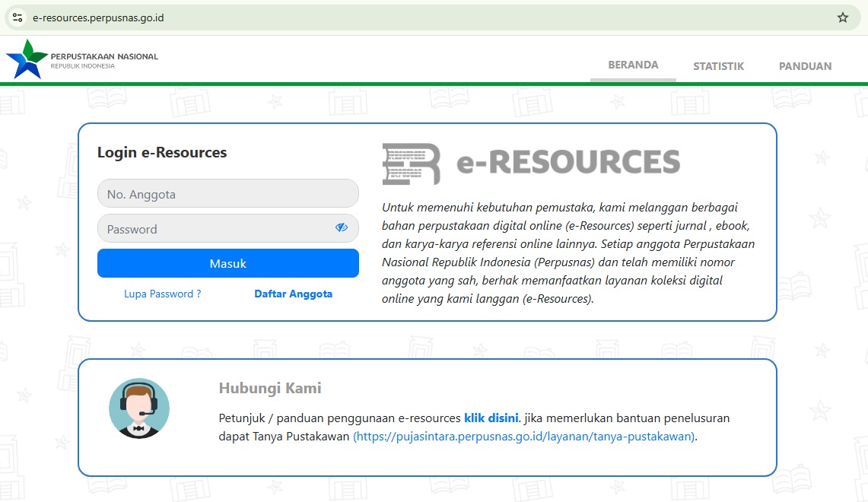Select the e-resources.perpusnas.go.id address bar URL
The image size is (868, 502).
[x=99, y=17]
